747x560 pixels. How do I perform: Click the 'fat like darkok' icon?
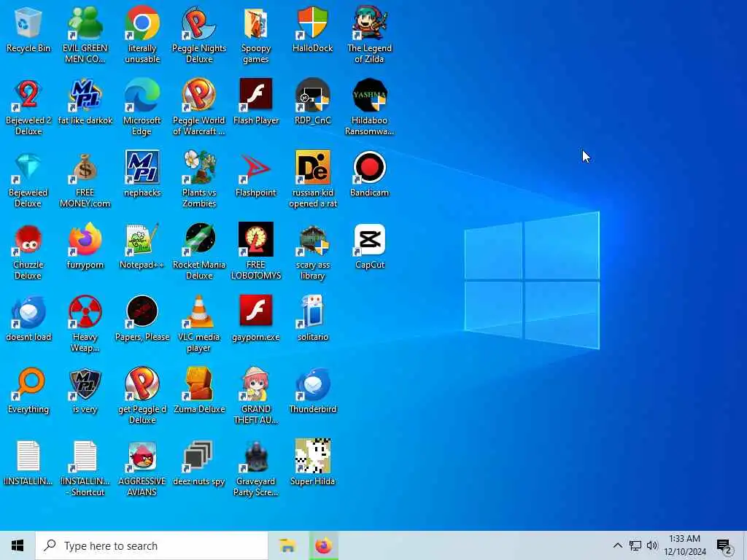[85, 102]
